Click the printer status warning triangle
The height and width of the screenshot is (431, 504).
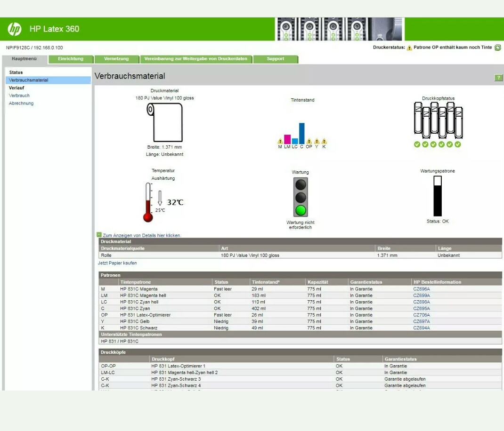(409, 48)
